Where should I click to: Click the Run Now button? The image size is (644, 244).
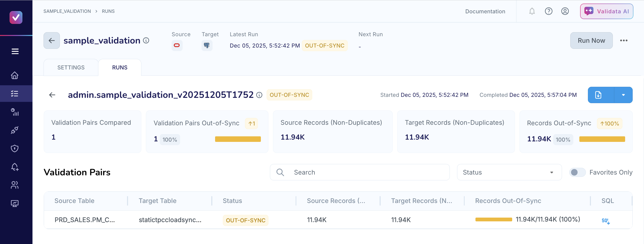point(591,40)
